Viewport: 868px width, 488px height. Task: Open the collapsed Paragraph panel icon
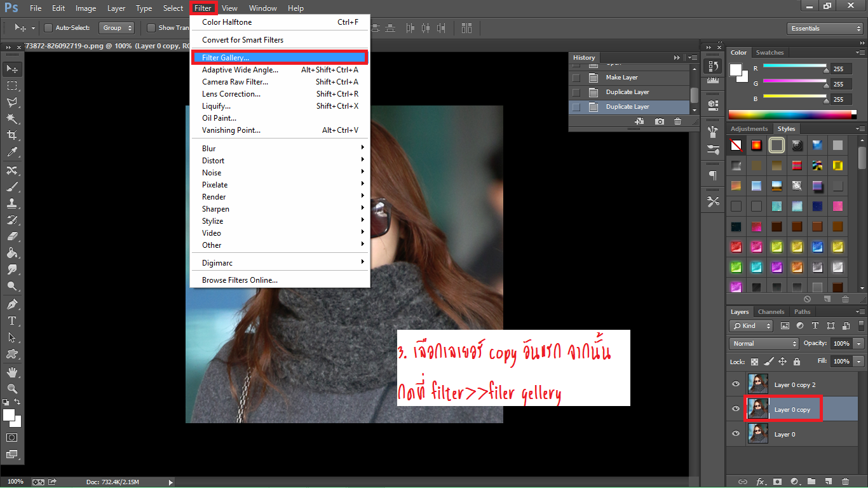coord(713,175)
